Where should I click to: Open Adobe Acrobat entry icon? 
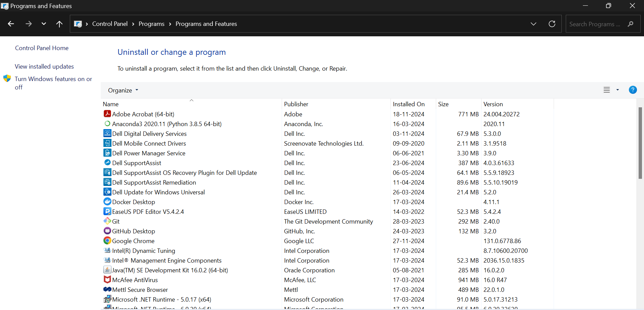point(107,114)
